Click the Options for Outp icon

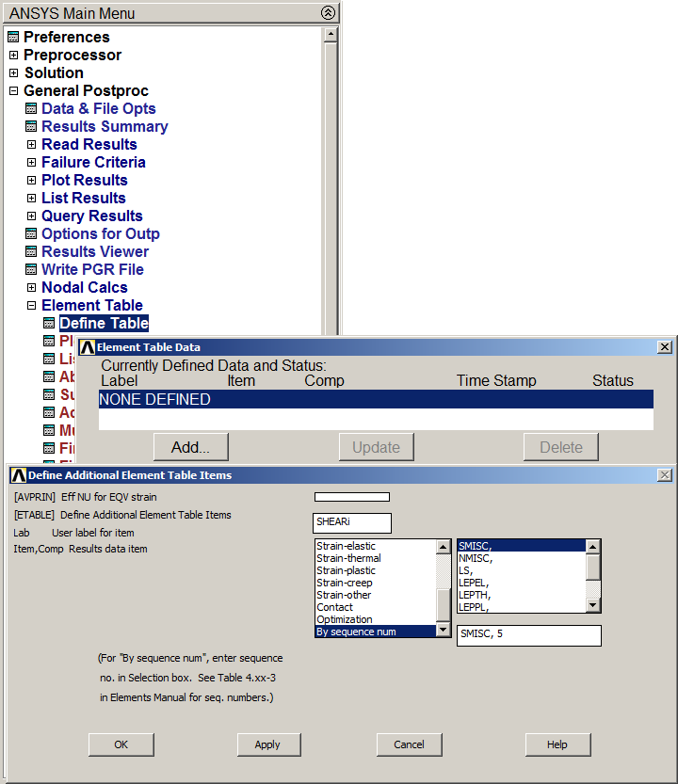[31, 234]
